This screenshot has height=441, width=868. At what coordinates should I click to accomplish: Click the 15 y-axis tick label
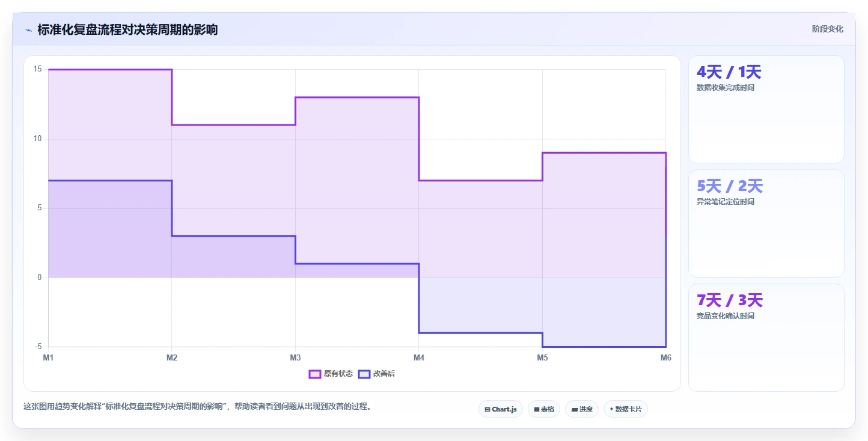[37, 69]
